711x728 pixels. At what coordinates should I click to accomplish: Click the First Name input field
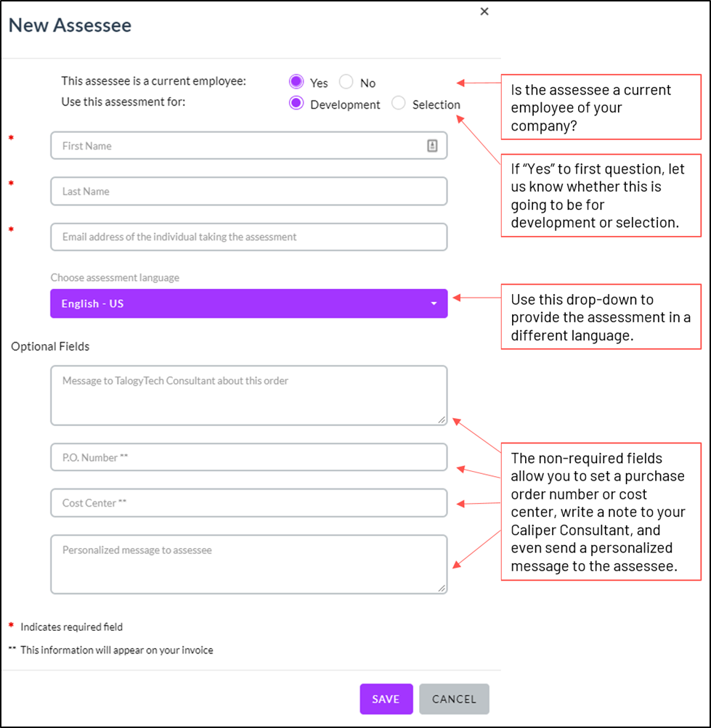tap(248, 145)
